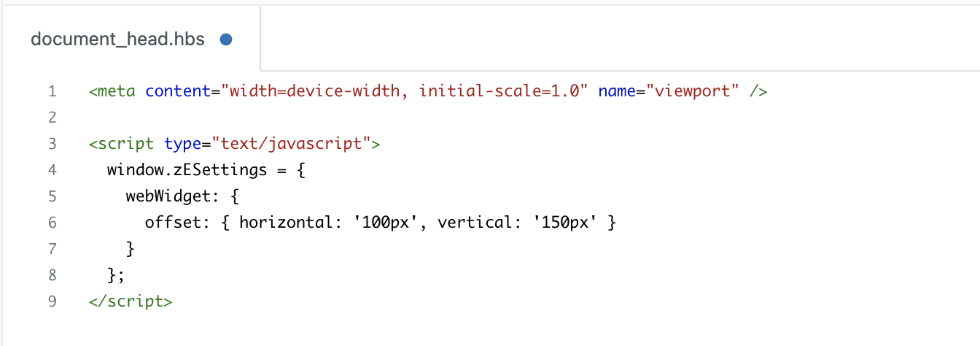This screenshot has height=346, width=980.
Task: Click line number 2 in the gutter
Action: [52, 118]
